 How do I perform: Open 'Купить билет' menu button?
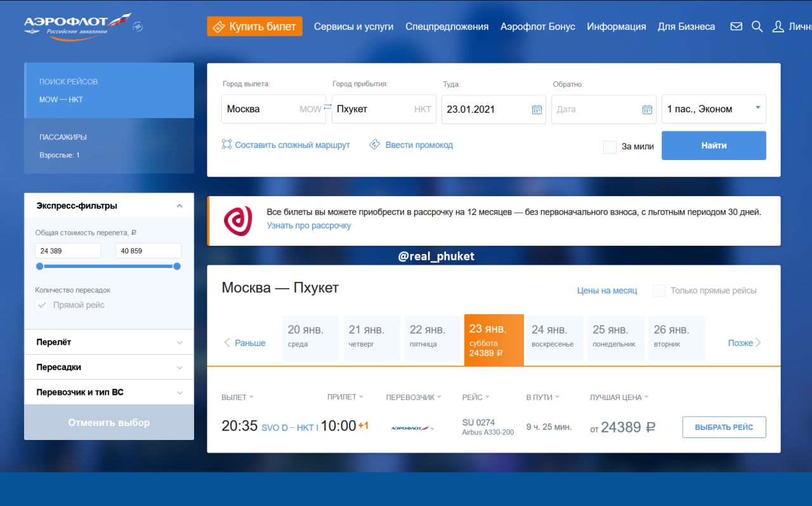pos(255,27)
